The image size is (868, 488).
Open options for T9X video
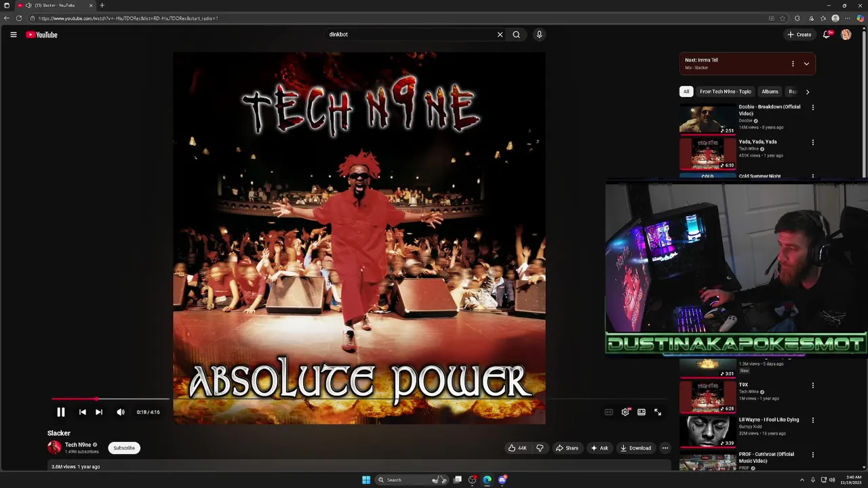pyautogui.click(x=813, y=386)
